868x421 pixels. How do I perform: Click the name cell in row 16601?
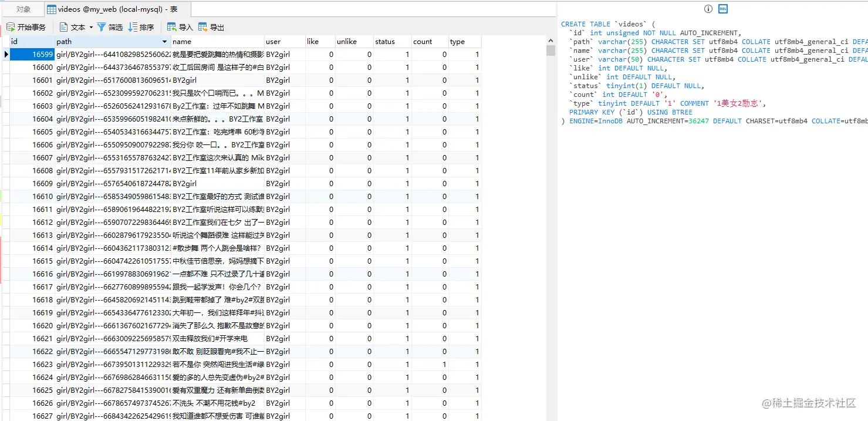tap(218, 80)
